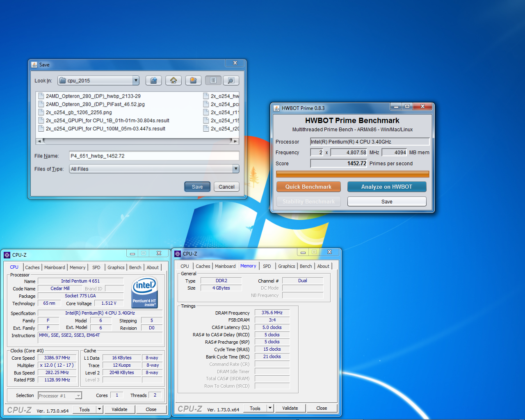This screenshot has width=525, height=420.
Task: Click the orange benchmark progress bar
Action: 353,174
